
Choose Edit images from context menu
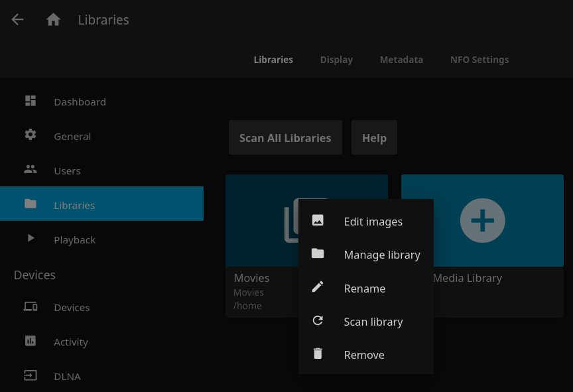click(366, 222)
